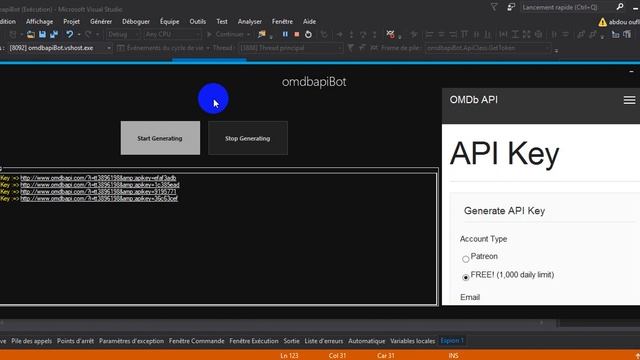Screen dimensions: 640x360
Task: Click the feedback person icon near Quick Launch
Action: coord(511,7)
